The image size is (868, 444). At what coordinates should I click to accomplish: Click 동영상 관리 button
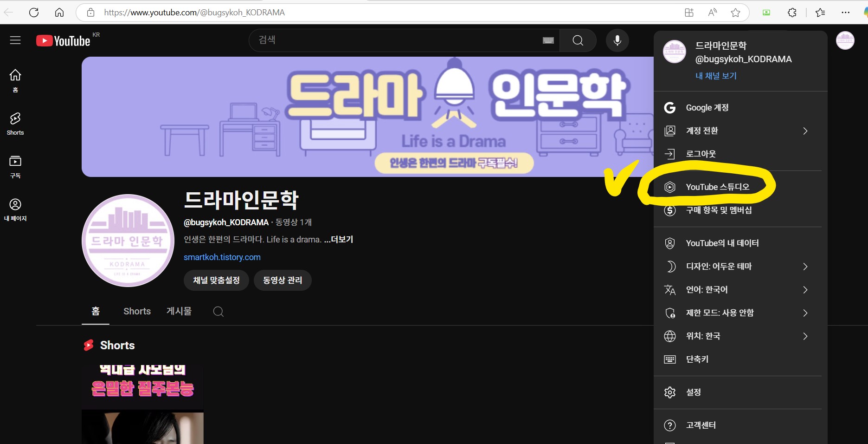point(283,281)
